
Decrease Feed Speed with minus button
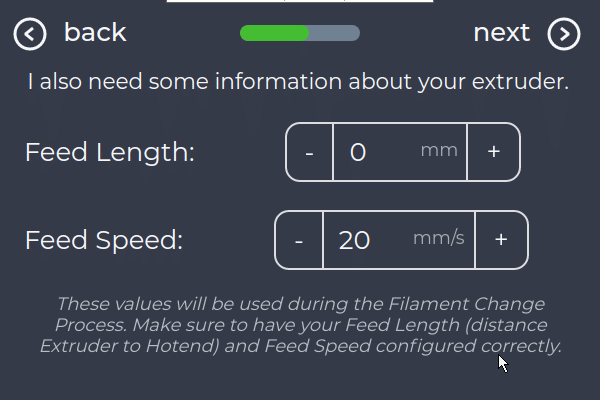299,240
